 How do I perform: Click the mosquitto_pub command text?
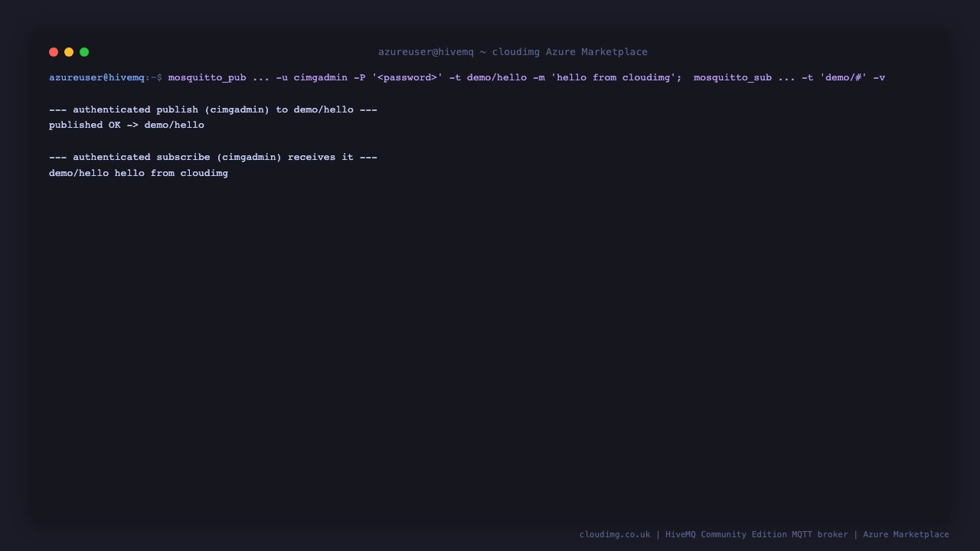click(425, 77)
